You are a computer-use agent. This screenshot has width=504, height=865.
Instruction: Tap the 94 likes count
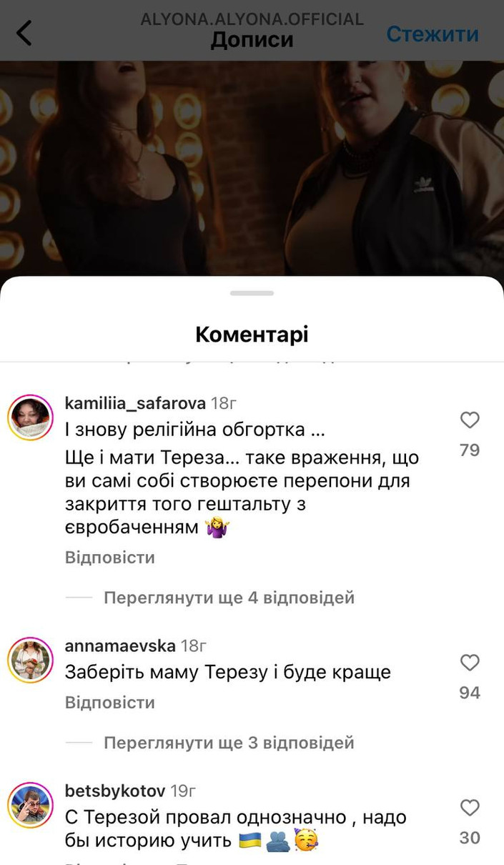point(470,693)
